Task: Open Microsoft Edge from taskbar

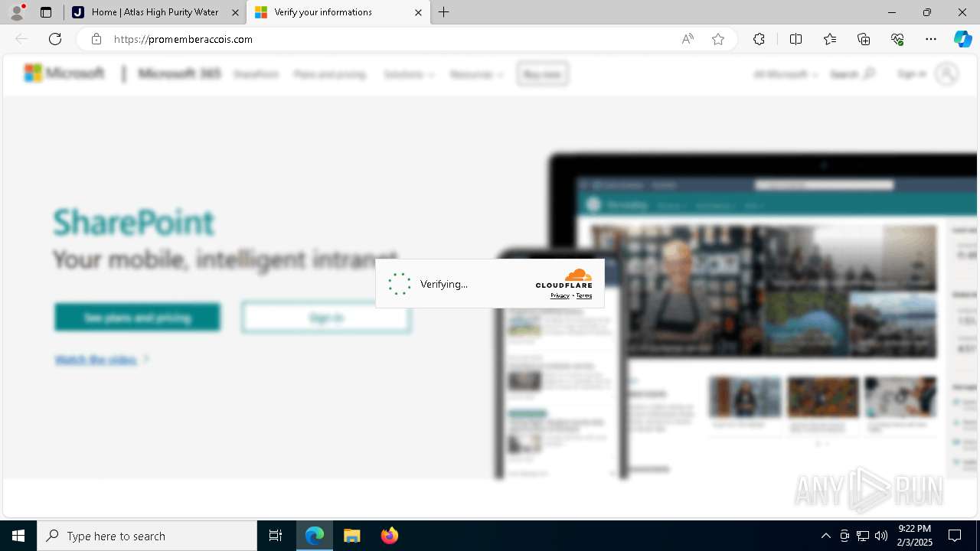Action: pyautogui.click(x=315, y=536)
